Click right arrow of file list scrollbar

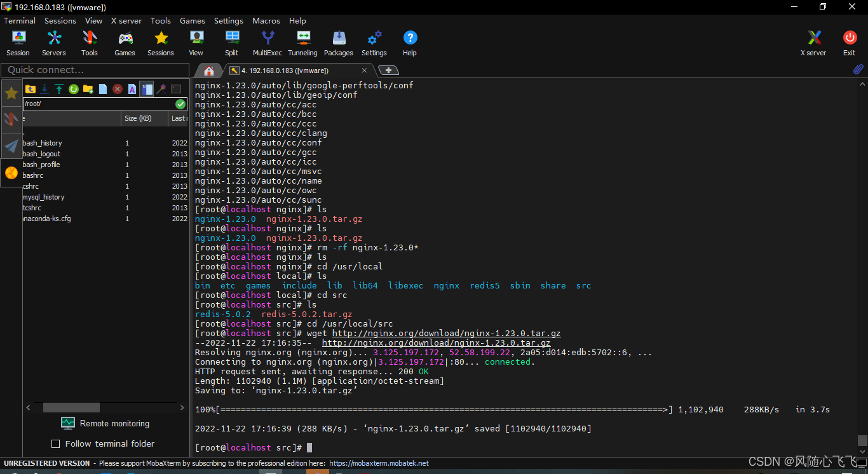tap(182, 407)
